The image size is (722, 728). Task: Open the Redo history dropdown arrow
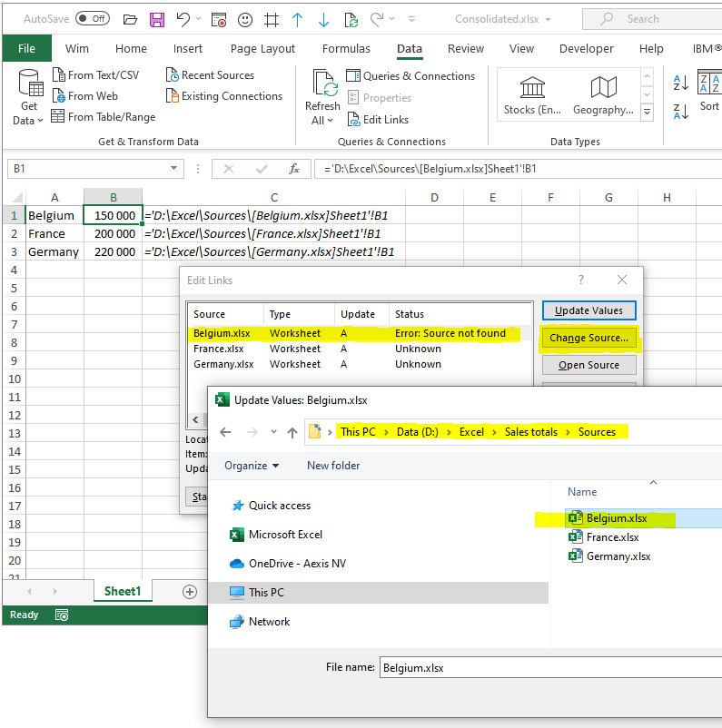[x=391, y=19]
